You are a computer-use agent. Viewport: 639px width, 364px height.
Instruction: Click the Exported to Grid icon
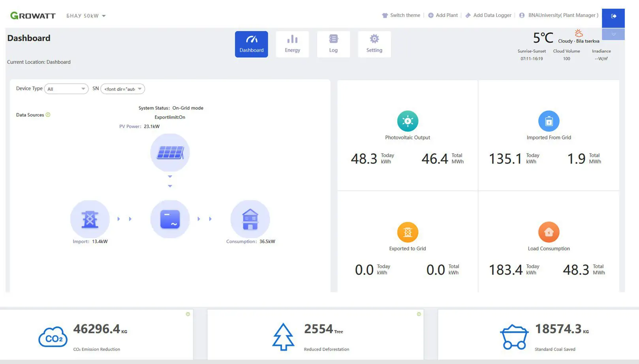pyautogui.click(x=408, y=232)
